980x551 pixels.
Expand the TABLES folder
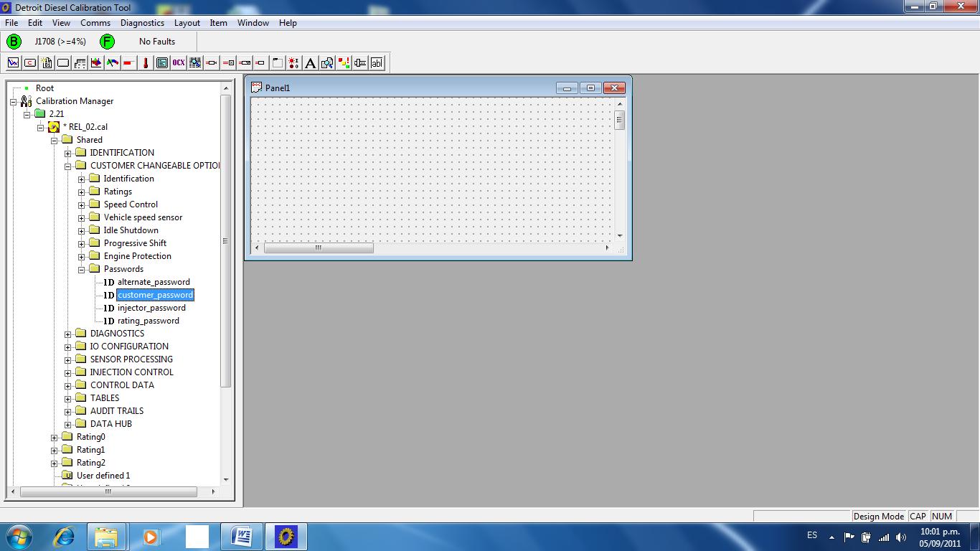pos(67,398)
